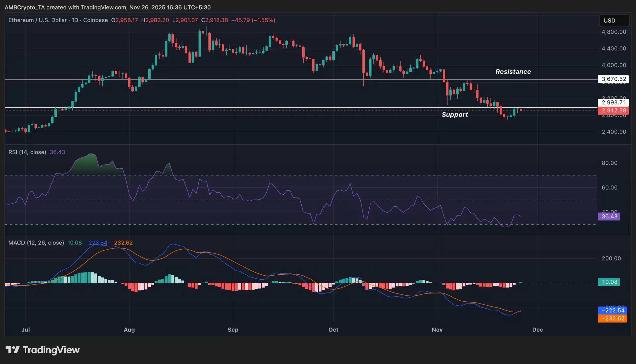Open the 1D timeframe selector

(76, 20)
